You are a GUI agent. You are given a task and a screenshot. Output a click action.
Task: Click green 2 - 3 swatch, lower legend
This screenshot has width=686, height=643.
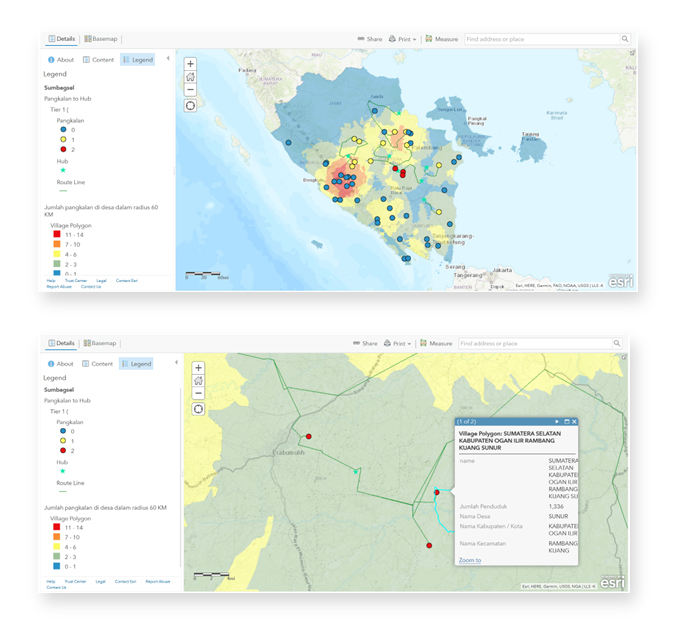pyautogui.click(x=56, y=556)
